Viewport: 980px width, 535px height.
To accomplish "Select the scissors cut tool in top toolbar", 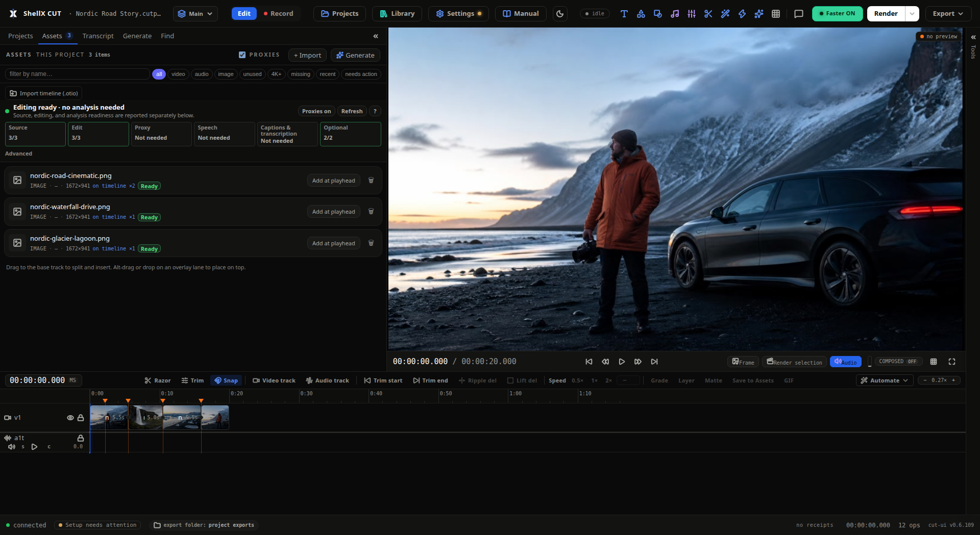I will 708,14.
